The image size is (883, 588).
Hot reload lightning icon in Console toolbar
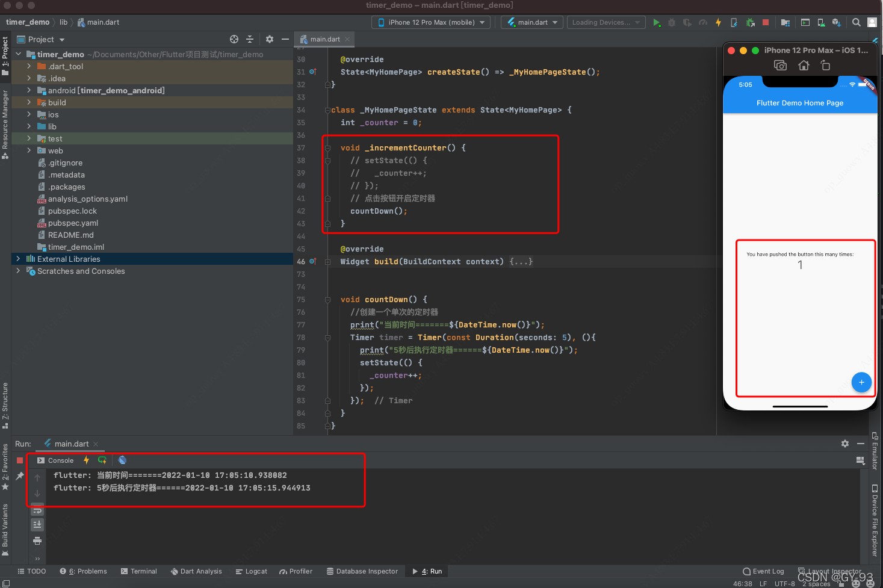click(x=87, y=460)
